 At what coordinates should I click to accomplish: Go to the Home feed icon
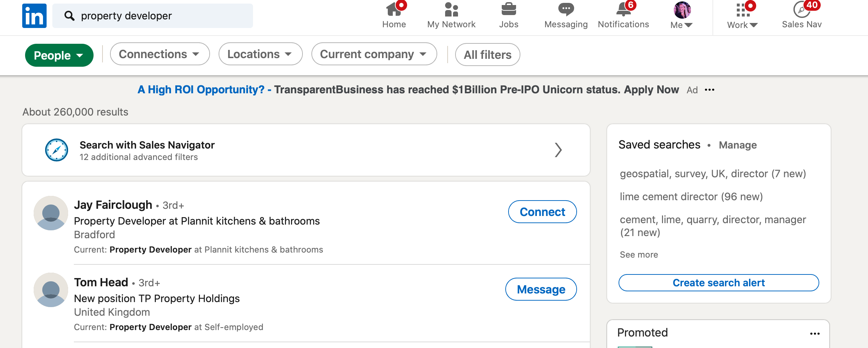(x=394, y=10)
